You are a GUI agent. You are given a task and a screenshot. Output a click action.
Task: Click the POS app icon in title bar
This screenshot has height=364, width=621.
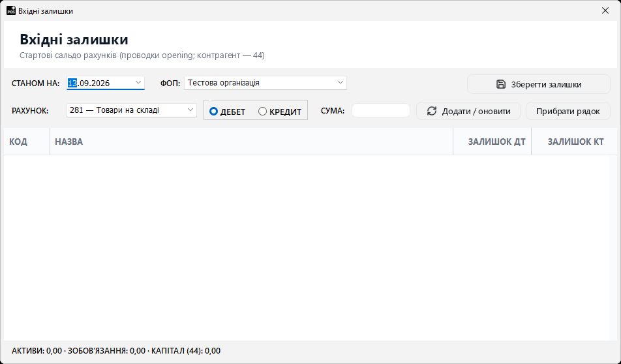[x=11, y=10]
